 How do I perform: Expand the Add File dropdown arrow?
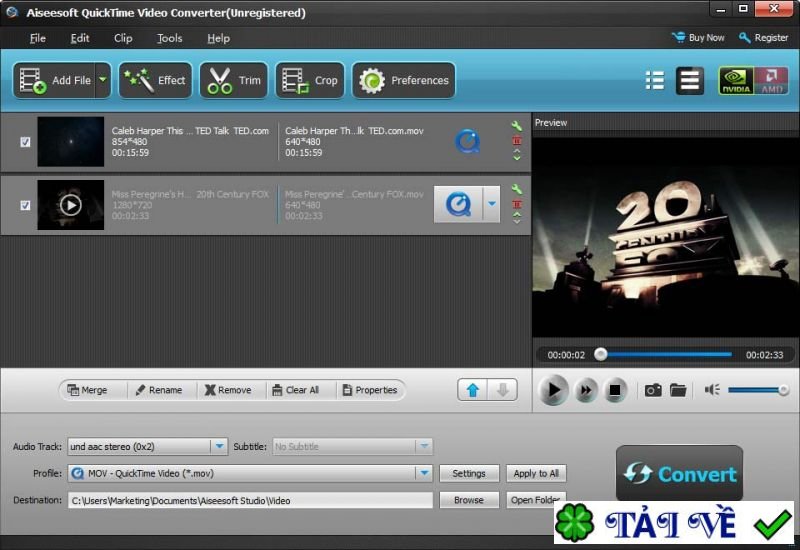tap(102, 81)
